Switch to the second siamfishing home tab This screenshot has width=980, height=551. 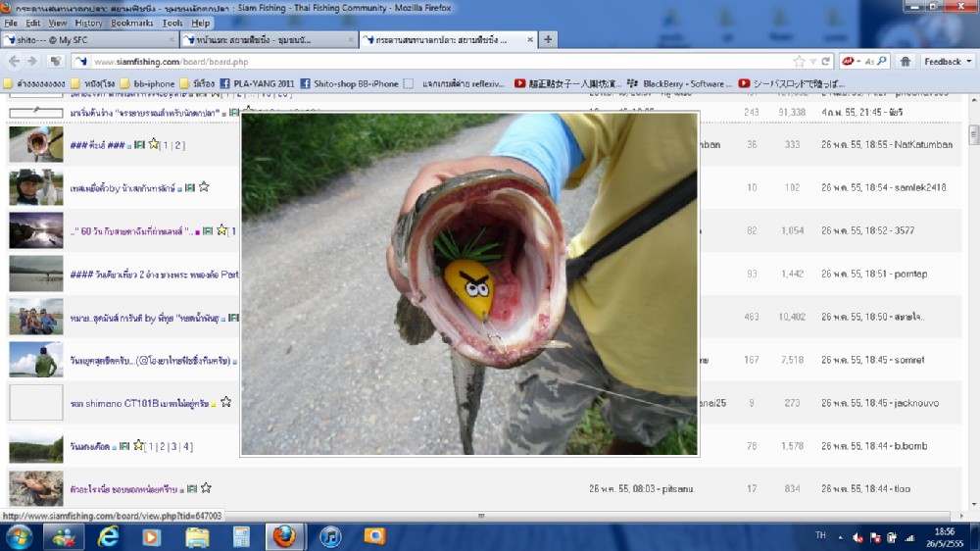(269, 39)
